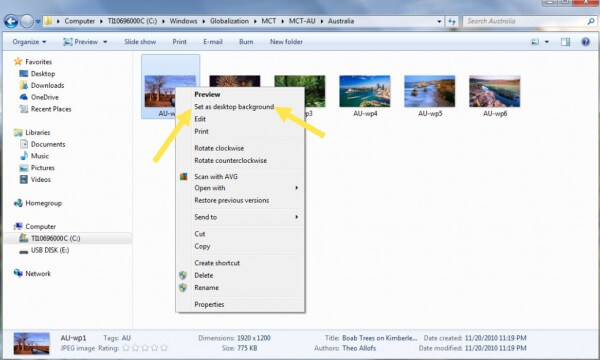This screenshot has height=360, width=600.
Task: Set first rating star for AU-wp1
Action: (x=126, y=348)
